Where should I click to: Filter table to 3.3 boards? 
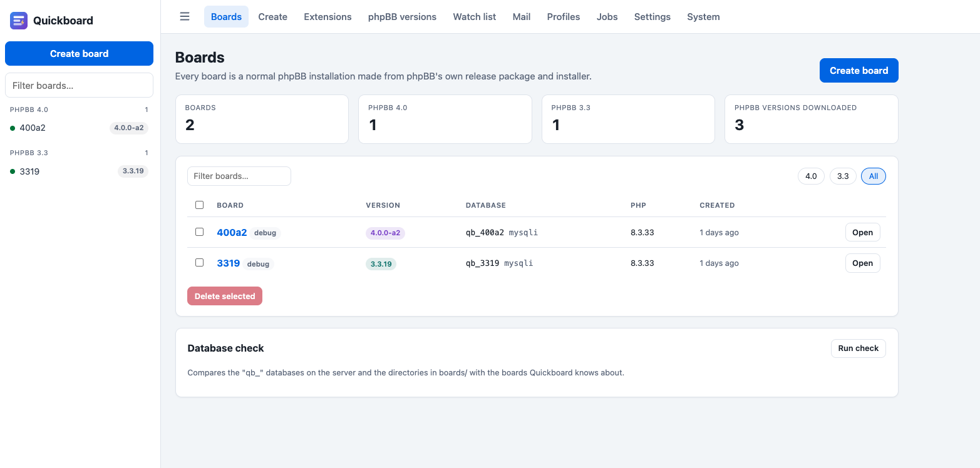[843, 176]
